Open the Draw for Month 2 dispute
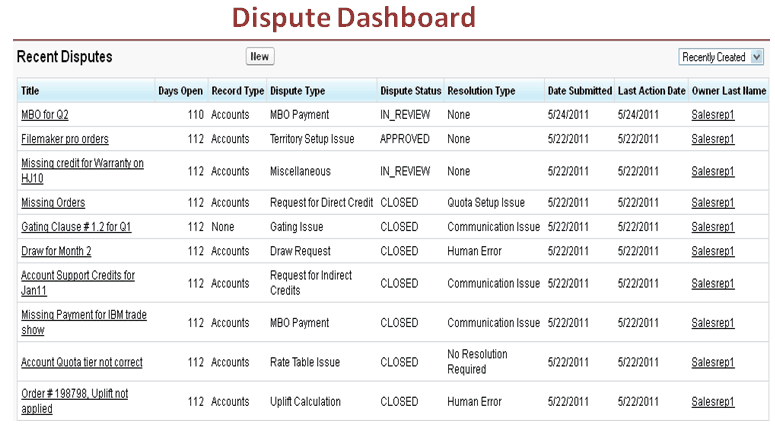This screenshot has width=775, height=432. pos(56,251)
